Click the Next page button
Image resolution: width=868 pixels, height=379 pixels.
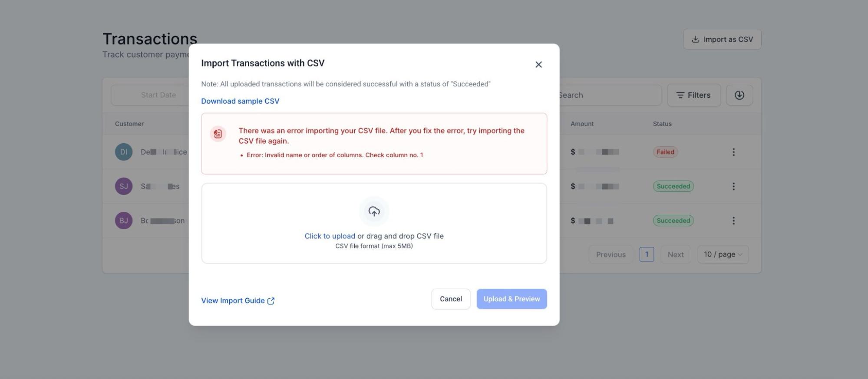675,254
